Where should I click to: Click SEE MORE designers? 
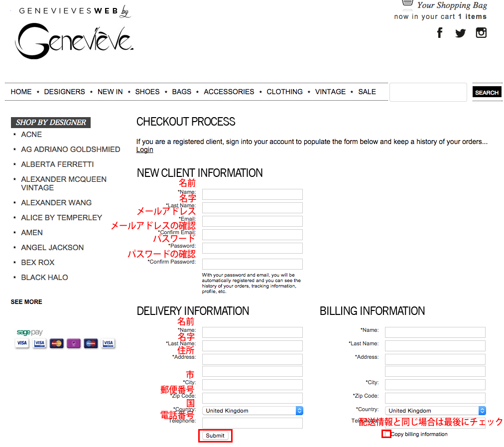coord(26,301)
